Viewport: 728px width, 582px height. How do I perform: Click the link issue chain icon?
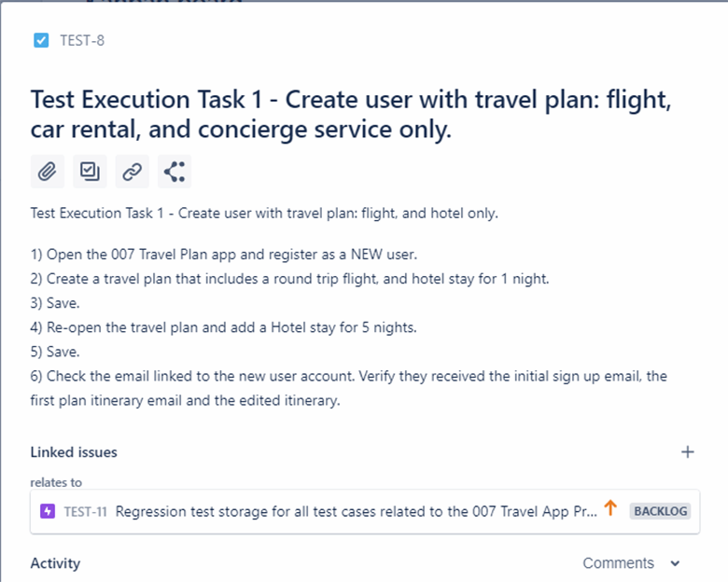(133, 172)
